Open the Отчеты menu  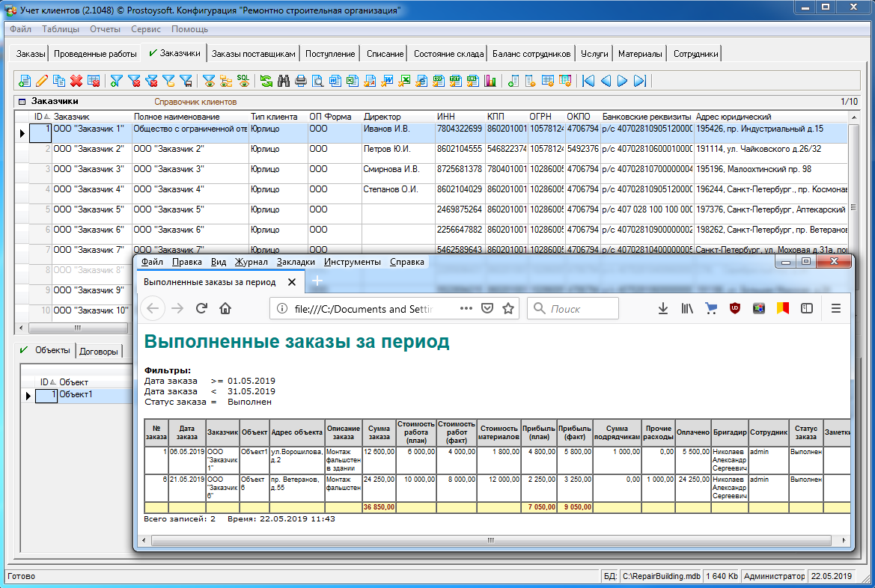(x=105, y=29)
